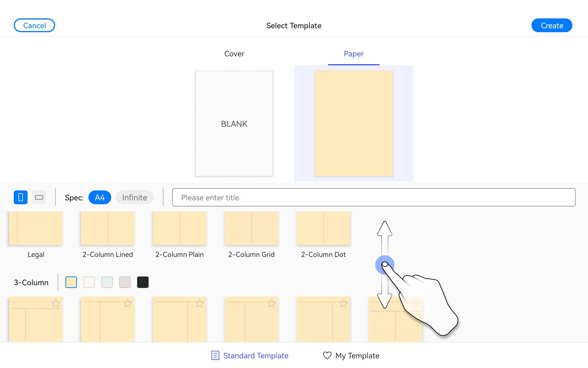Choose the 2-Column Grid template
This screenshot has height=368, width=588.
click(x=252, y=228)
